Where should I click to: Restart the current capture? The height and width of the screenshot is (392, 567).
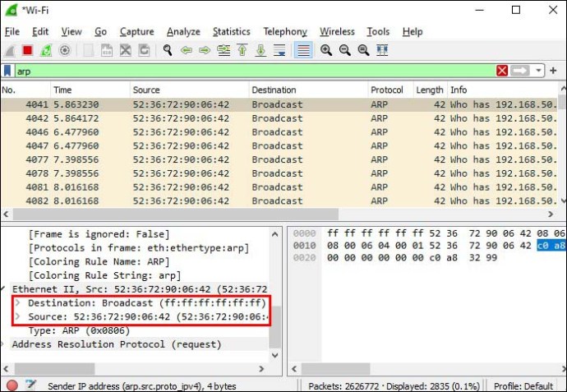point(46,50)
